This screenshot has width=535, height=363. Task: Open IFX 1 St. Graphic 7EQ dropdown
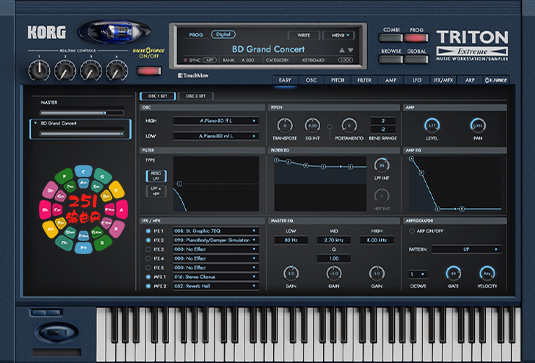(216, 231)
